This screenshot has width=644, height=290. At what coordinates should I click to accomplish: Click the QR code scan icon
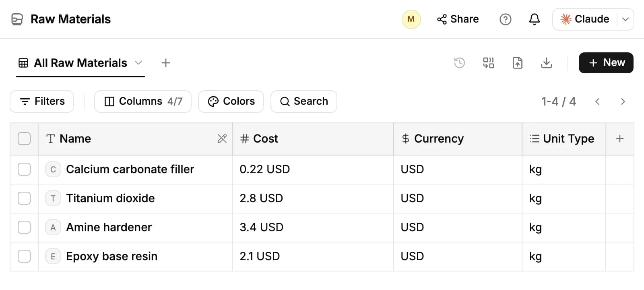click(x=488, y=63)
